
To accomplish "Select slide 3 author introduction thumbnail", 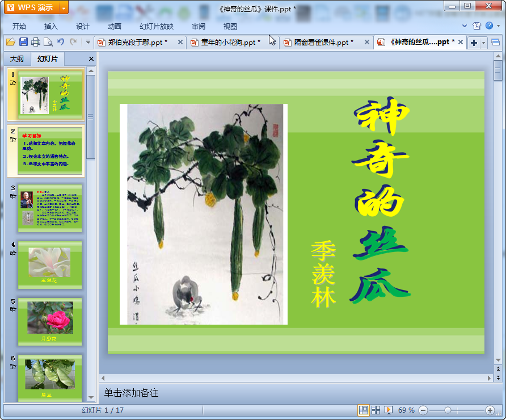I will 50,208.
